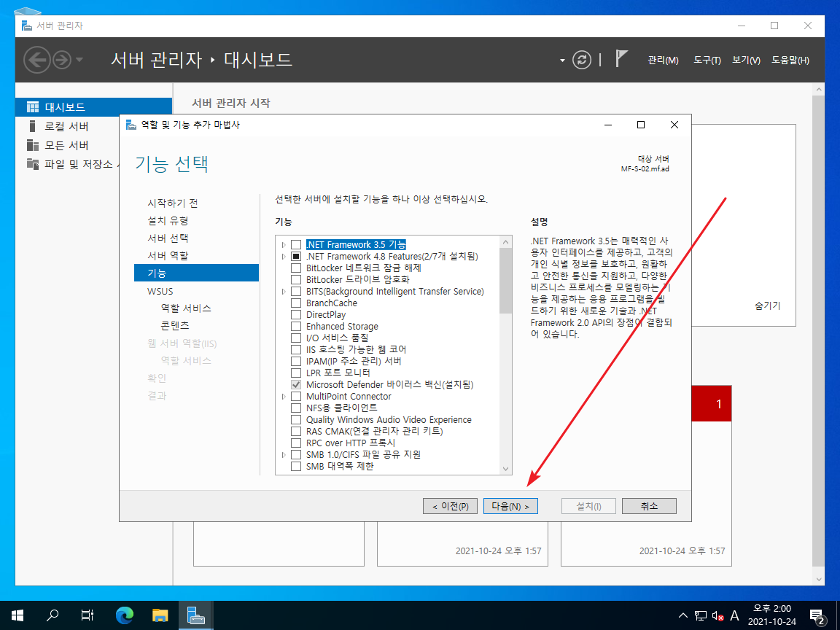Go to the 서버 역할 wizard step
The image size is (840, 630).
coord(168,255)
